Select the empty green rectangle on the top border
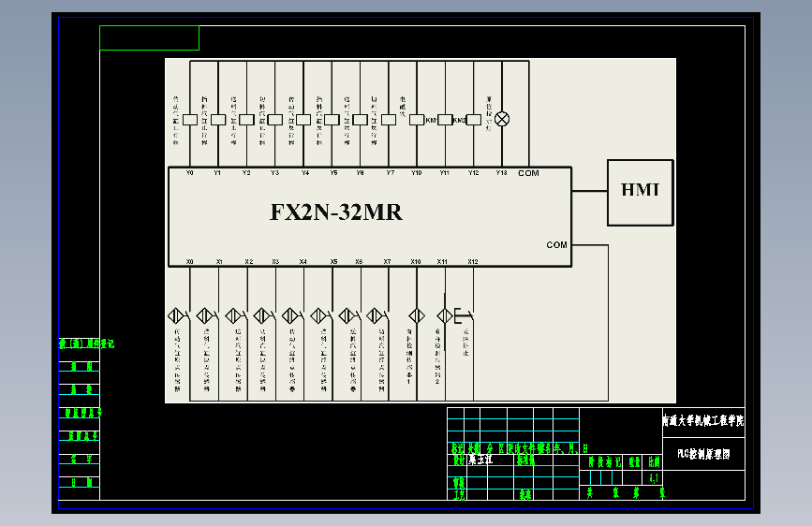Viewport: 812px width, 526px height. [149, 37]
